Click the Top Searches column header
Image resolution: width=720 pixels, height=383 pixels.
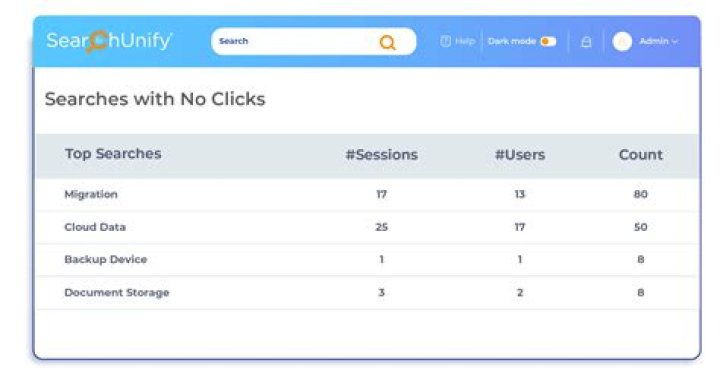(113, 153)
